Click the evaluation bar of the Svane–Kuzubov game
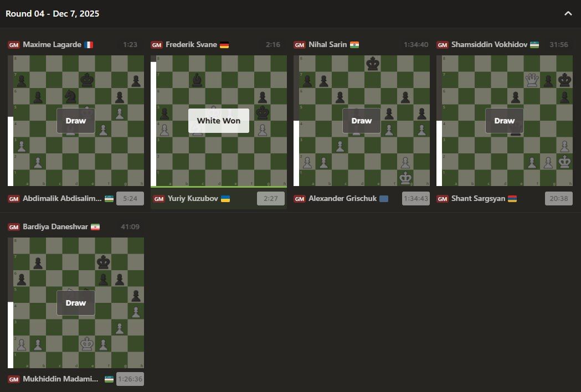Viewport: 581px width, 392px height. (153, 121)
